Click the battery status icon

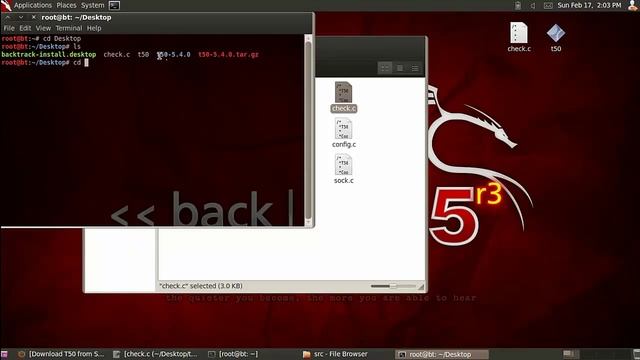518,5
